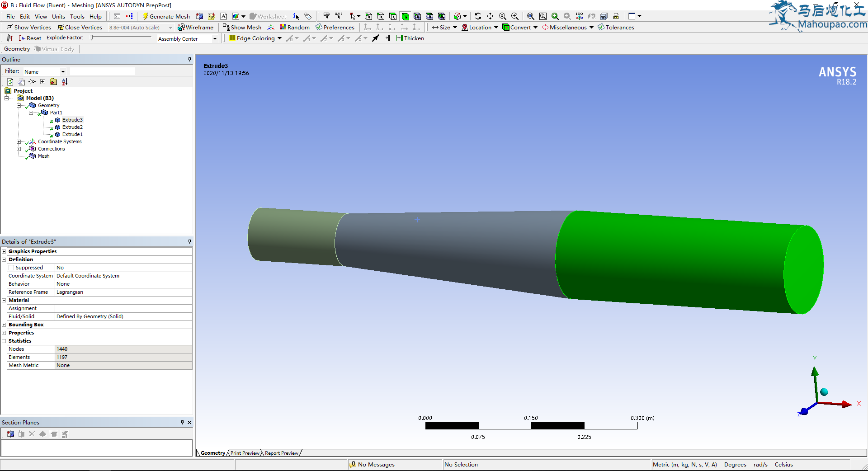
Task: Toggle the black direction arrow edge icon
Action: coord(376,38)
